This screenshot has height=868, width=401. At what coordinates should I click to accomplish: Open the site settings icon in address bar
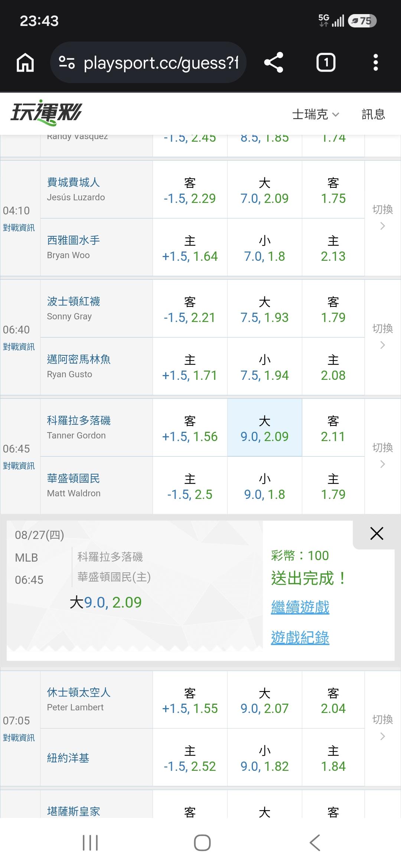coord(67,62)
